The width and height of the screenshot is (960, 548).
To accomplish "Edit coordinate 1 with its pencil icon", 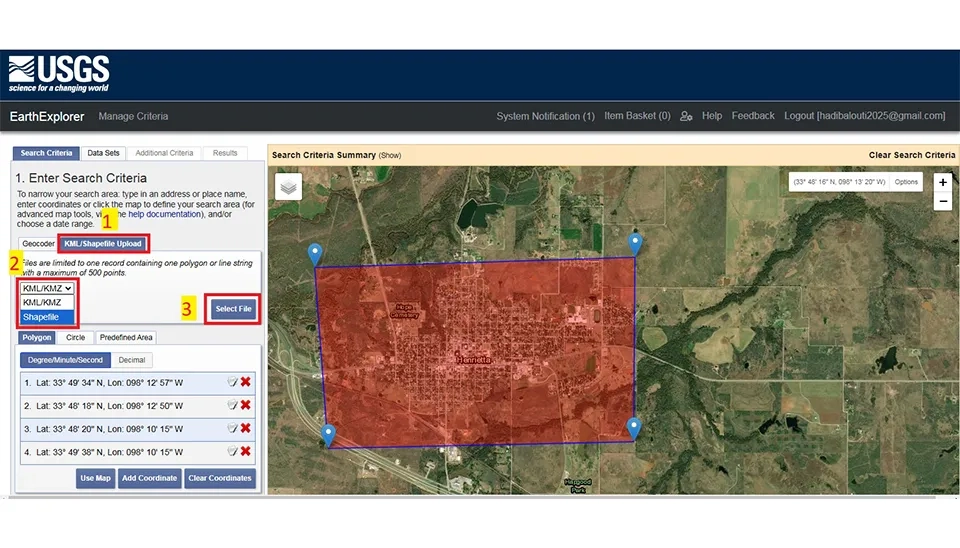I will pyautogui.click(x=232, y=382).
